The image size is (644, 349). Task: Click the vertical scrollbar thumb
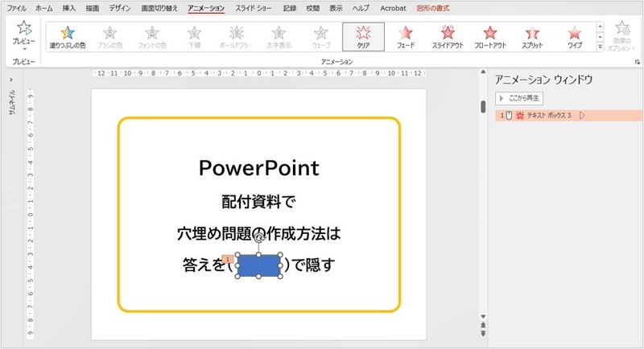point(483,107)
